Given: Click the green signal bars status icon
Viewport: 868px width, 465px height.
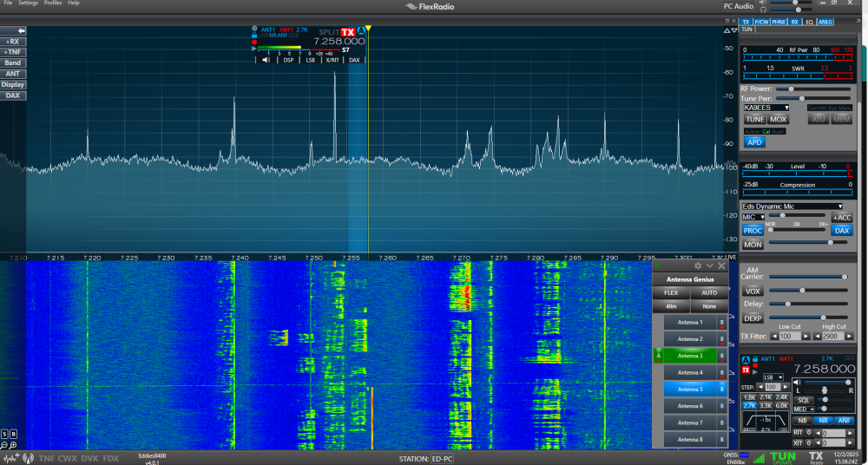Looking at the screenshot, I should coord(759,458).
